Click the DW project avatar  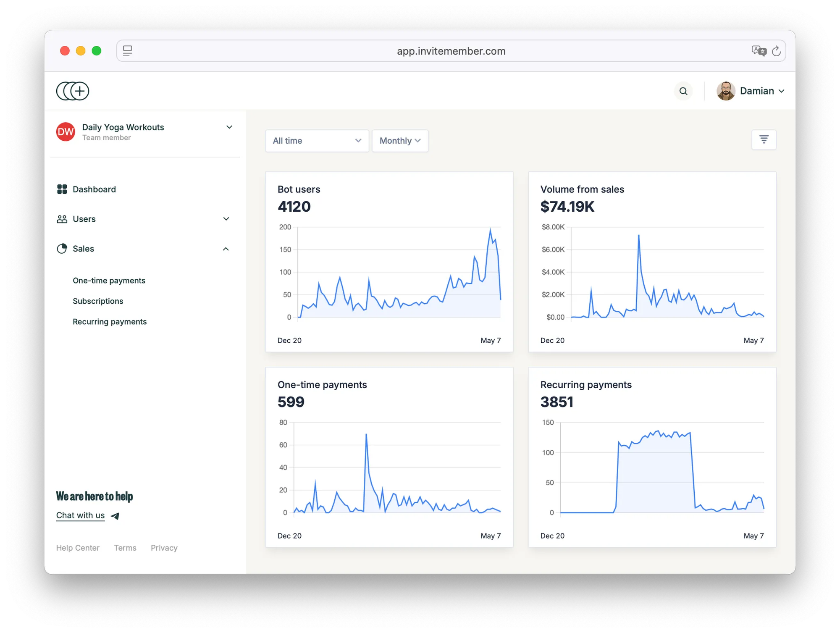(66, 132)
